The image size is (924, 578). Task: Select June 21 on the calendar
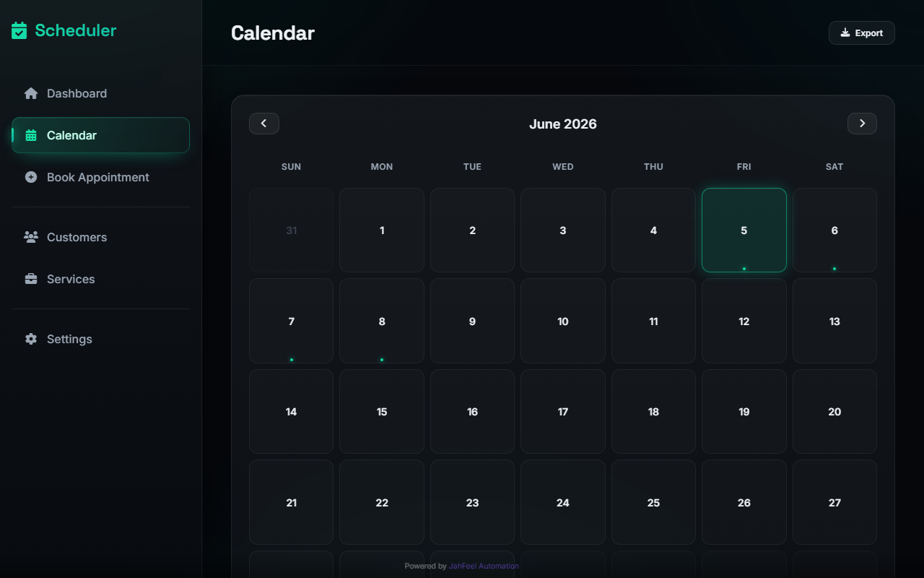point(292,502)
